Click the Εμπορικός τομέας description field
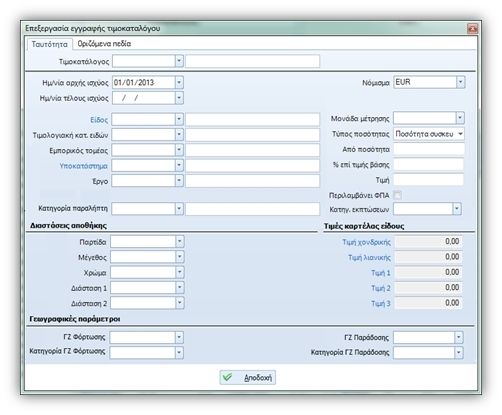The image size is (502, 415). coord(252,150)
